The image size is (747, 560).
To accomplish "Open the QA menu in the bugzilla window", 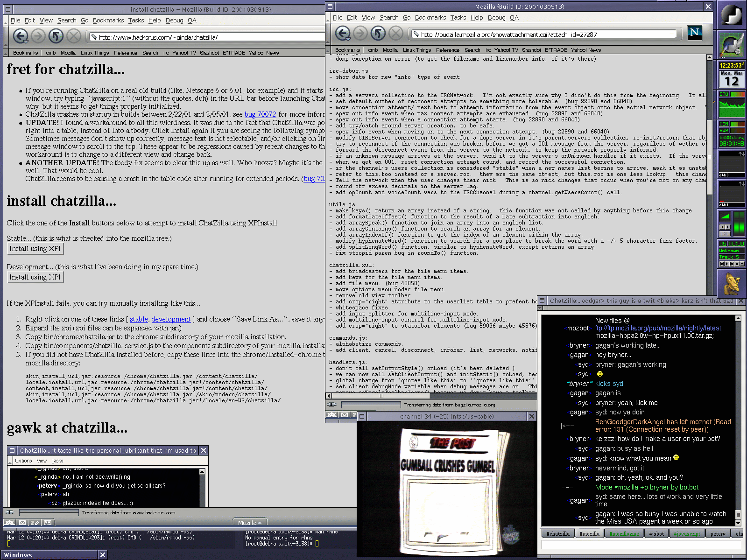I will pyautogui.click(x=514, y=17).
